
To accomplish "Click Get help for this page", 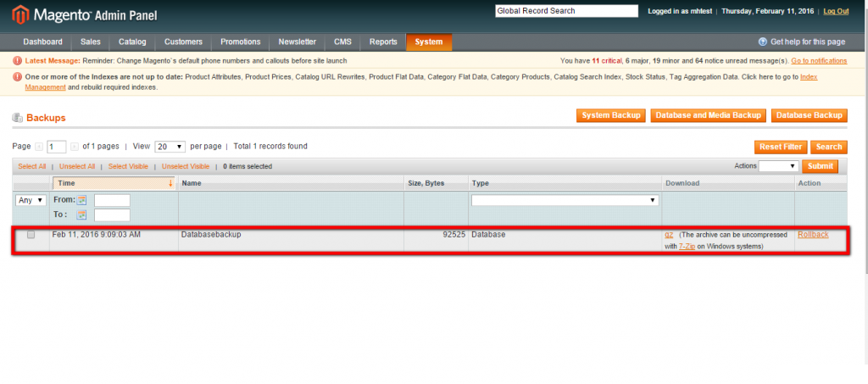I will [808, 42].
